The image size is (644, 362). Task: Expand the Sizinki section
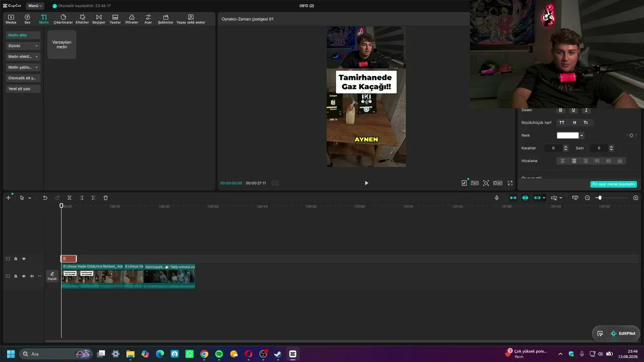(x=23, y=46)
